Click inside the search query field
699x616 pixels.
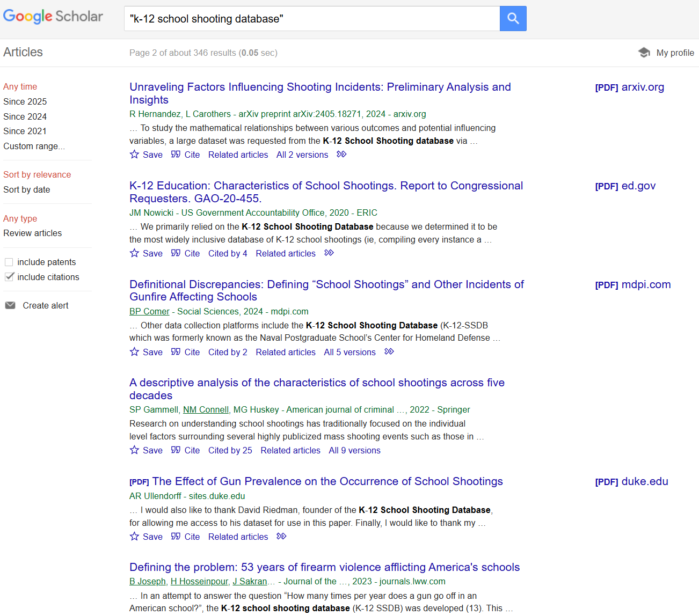(x=312, y=19)
